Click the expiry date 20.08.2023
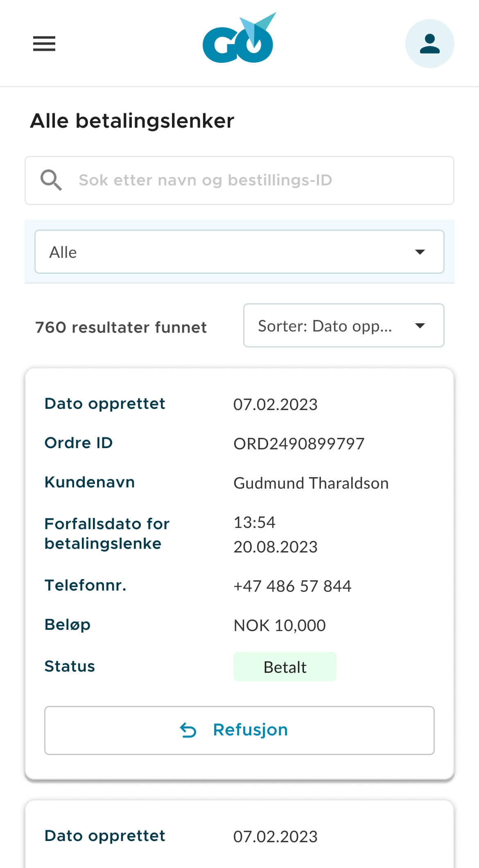Screen dimensions: 479x868 pyautogui.click(x=276, y=547)
